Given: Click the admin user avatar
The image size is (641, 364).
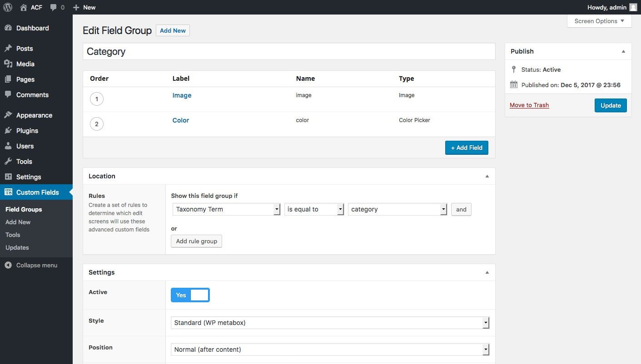Looking at the screenshot, I should pos(633,7).
